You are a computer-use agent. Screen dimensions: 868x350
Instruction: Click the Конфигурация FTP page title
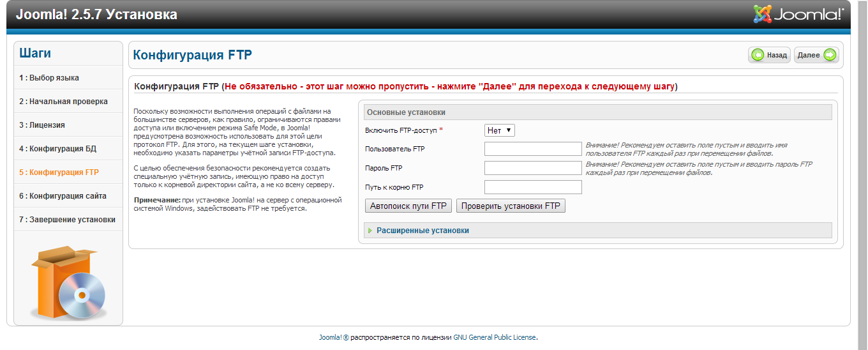coord(192,55)
